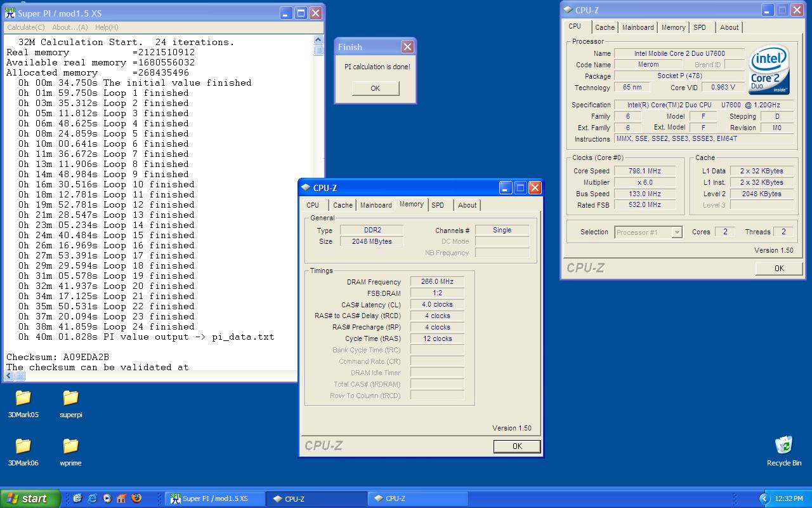Click the PI value output pi_data.txt line
This screenshot has width=812, height=508.
pos(147,337)
